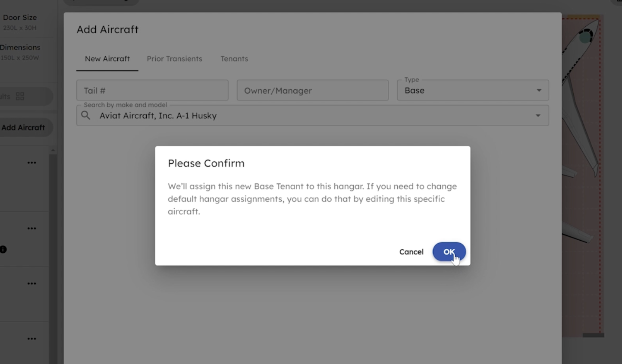Click the green circle on aircraft nose
622x364 pixels.
point(585,38)
